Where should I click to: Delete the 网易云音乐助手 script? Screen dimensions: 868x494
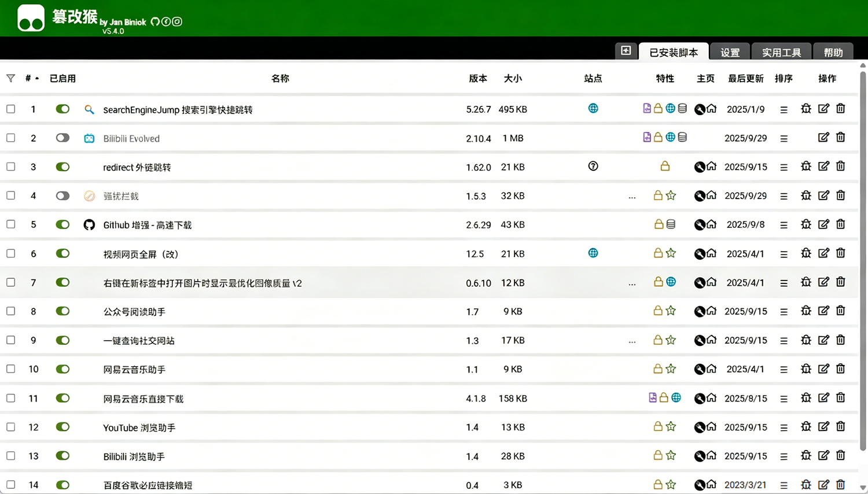point(841,369)
